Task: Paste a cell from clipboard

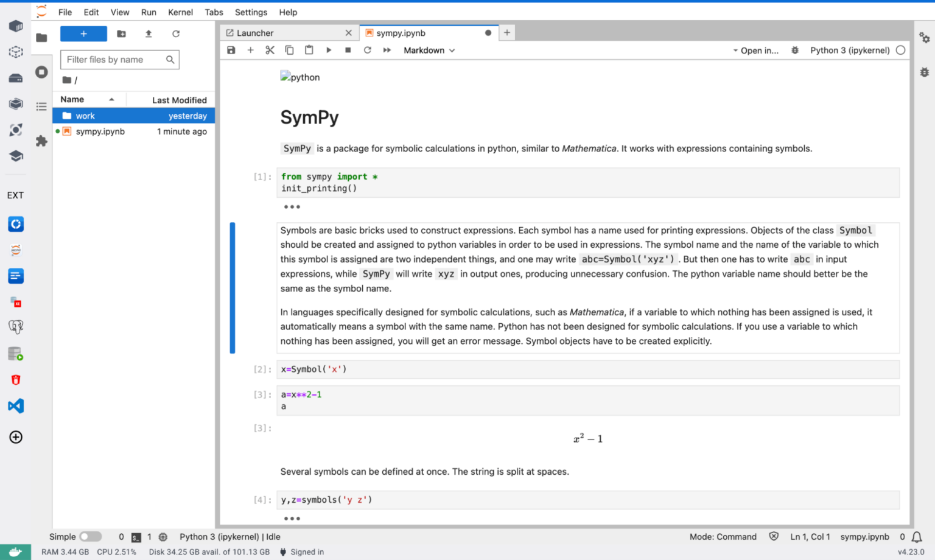Action: [x=309, y=50]
